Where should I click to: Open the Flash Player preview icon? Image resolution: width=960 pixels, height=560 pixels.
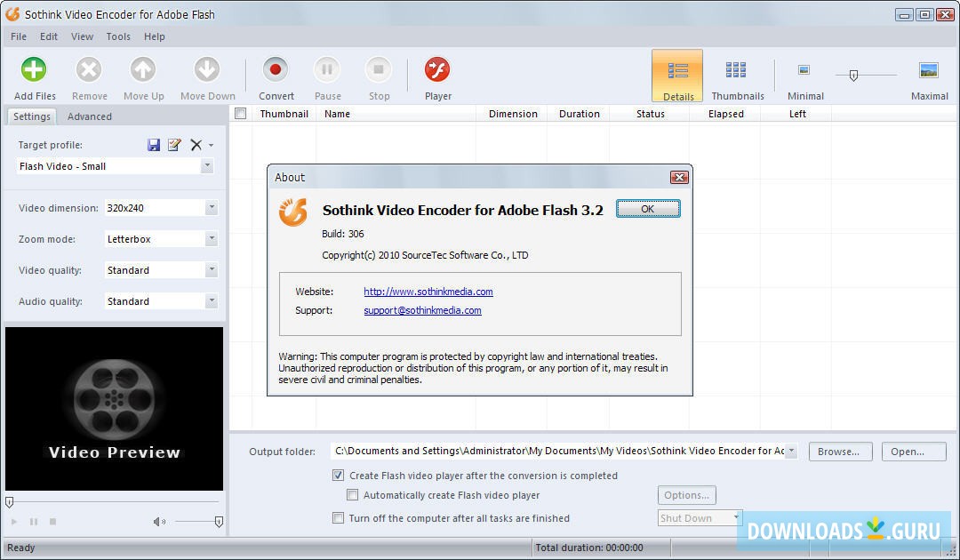click(437, 69)
